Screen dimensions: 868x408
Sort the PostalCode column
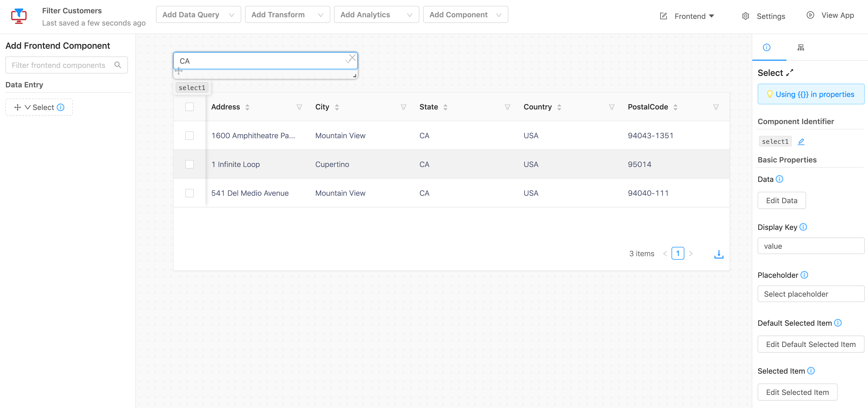point(676,107)
